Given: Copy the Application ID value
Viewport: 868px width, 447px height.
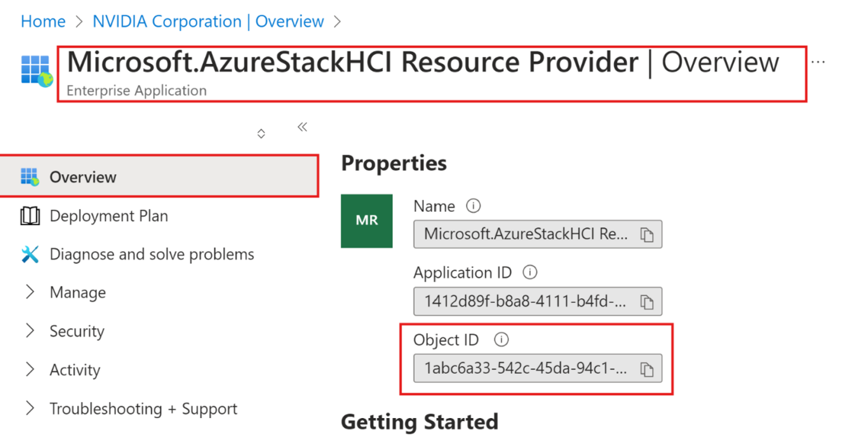Looking at the screenshot, I should 647,302.
